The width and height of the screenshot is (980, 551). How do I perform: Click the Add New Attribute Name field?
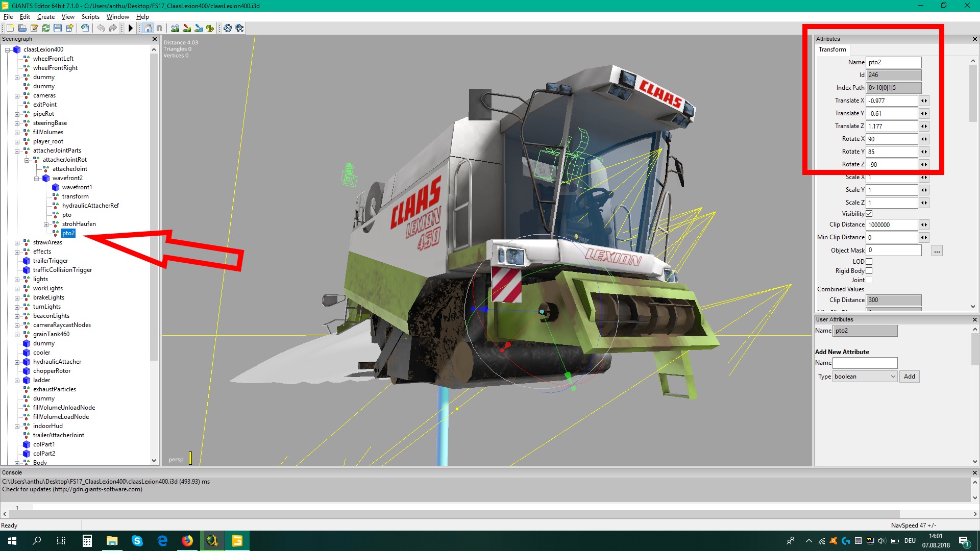pos(865,363)
